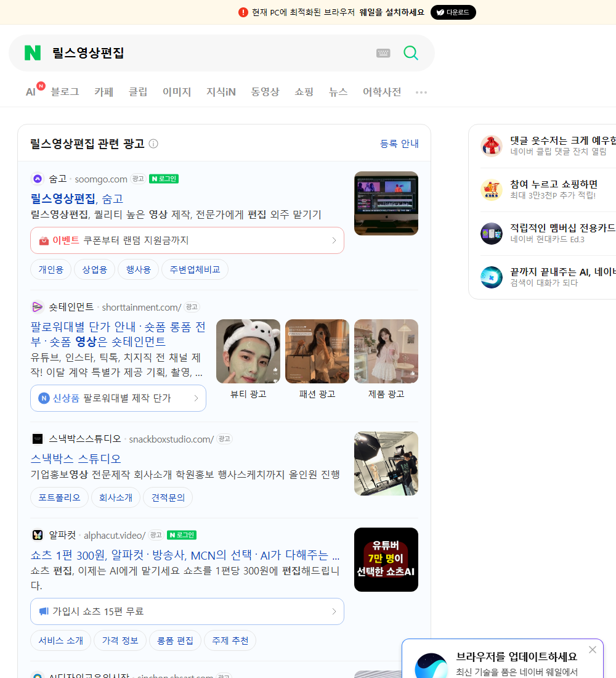The width and height of the screenshot is (616, 678).
Task: Click the red warning icon in top banner
Action: pyautogui.click(x=243, y=12)
